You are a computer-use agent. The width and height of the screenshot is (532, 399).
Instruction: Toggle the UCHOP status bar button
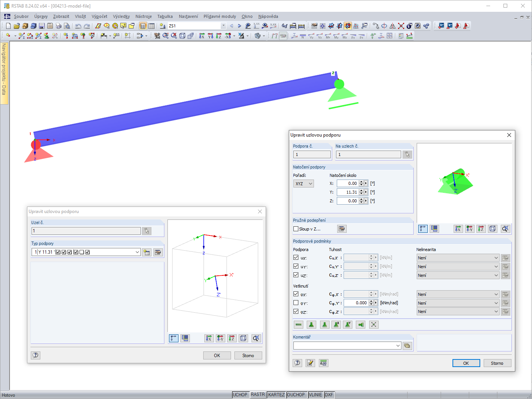(x=240, y=395)
